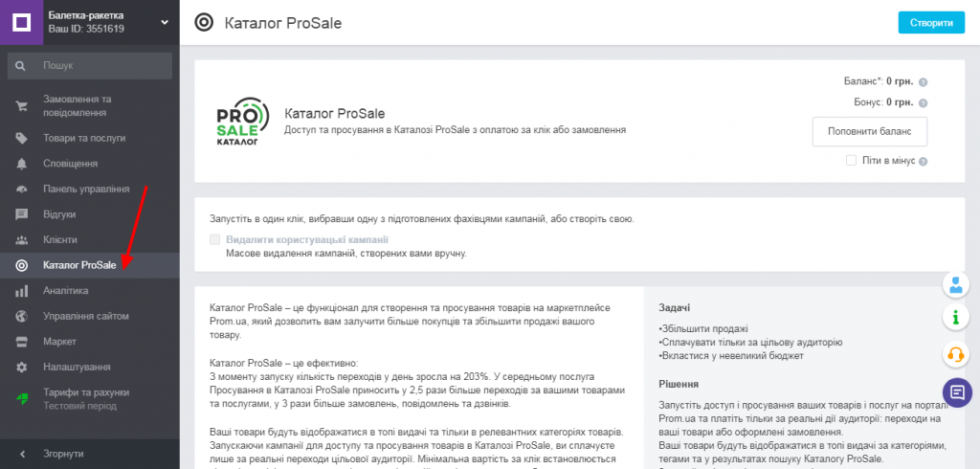Click the orange headset support icon
The height and width of the screenshot is (469, 980).
[x=956, y=355]
